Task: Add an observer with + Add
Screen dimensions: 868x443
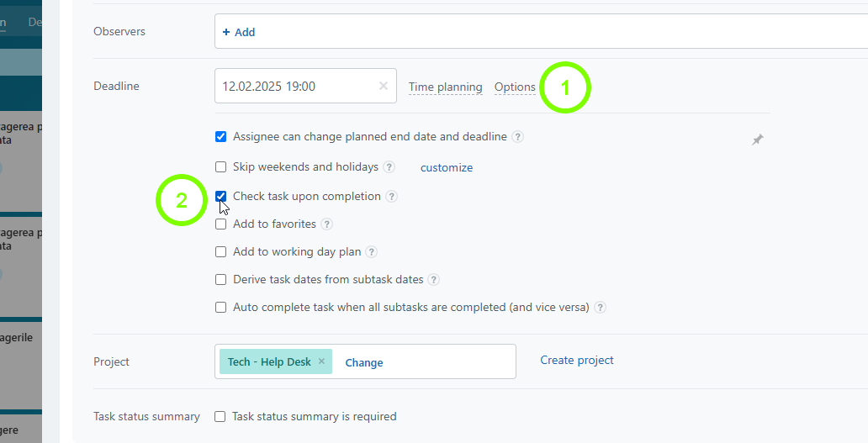Action: 239,32
